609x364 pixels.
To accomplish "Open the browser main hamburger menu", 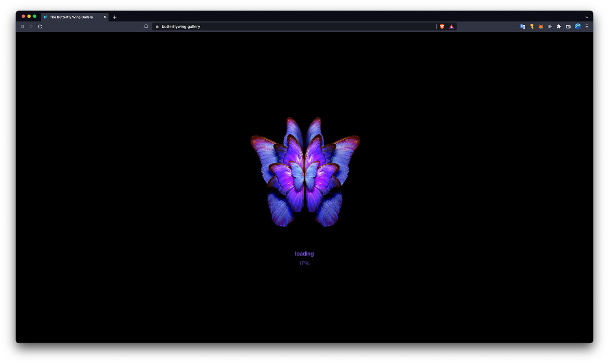I will [x=587, y=26].
